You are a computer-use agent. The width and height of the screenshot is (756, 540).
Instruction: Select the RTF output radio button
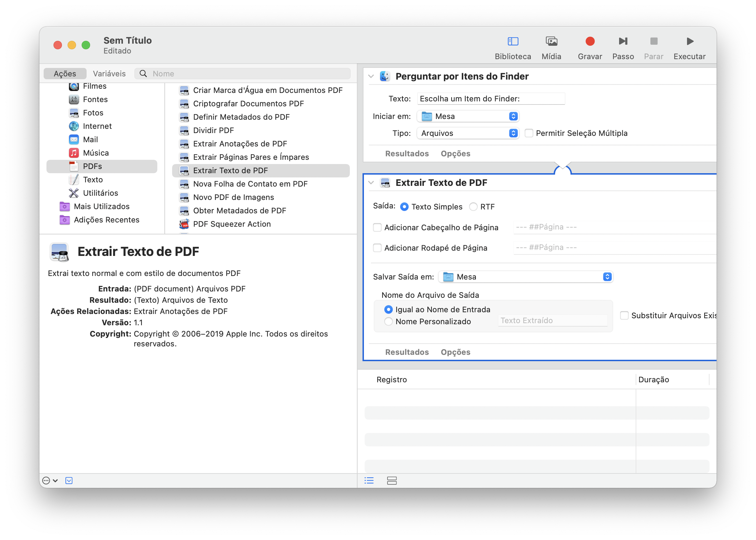tap(473, 207)
